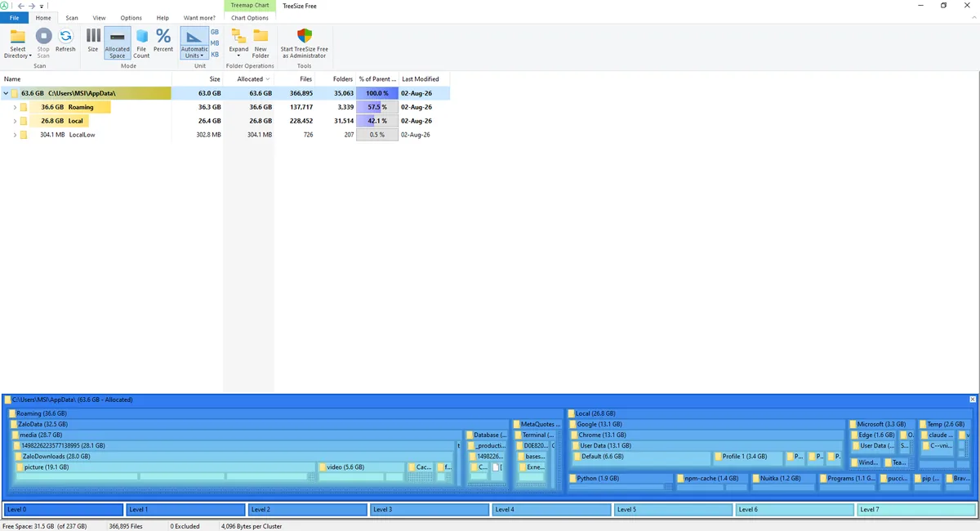Expand the Roaming folder node
980x531 pixels.
[x=15, y=107]
